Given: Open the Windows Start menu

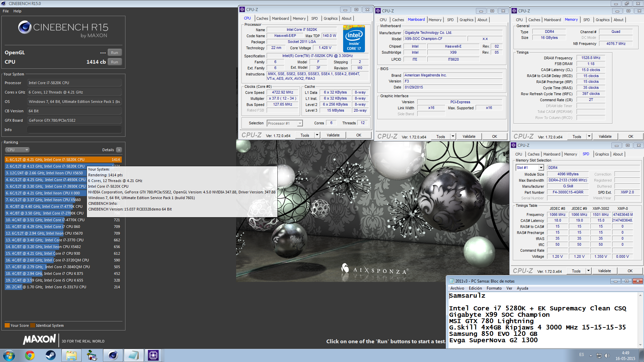Looking at the screenshot, I should [9, 355].
